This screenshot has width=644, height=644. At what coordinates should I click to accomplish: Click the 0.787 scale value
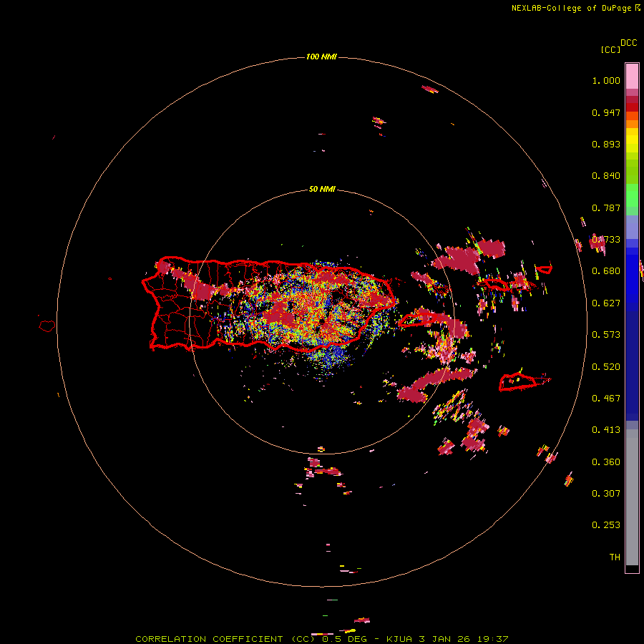[x=606, y=208]
